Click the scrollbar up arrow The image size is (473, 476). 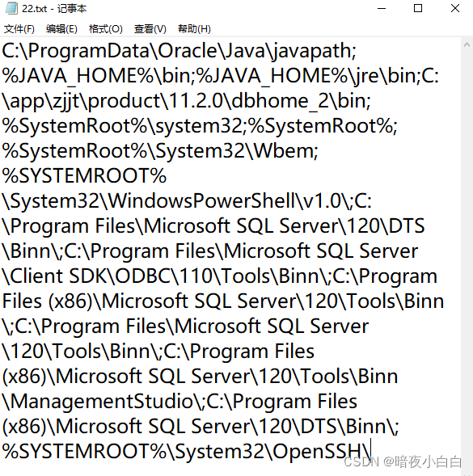click(467, 45)
